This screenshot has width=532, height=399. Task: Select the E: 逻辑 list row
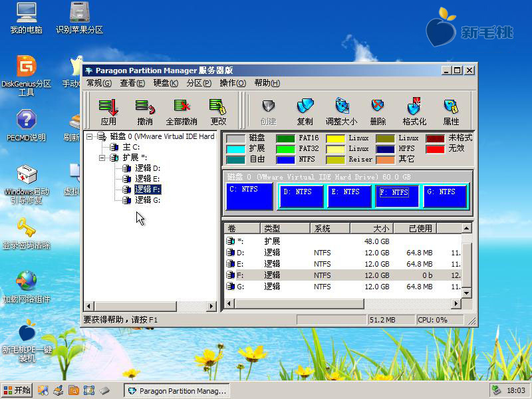click(342, 264)
